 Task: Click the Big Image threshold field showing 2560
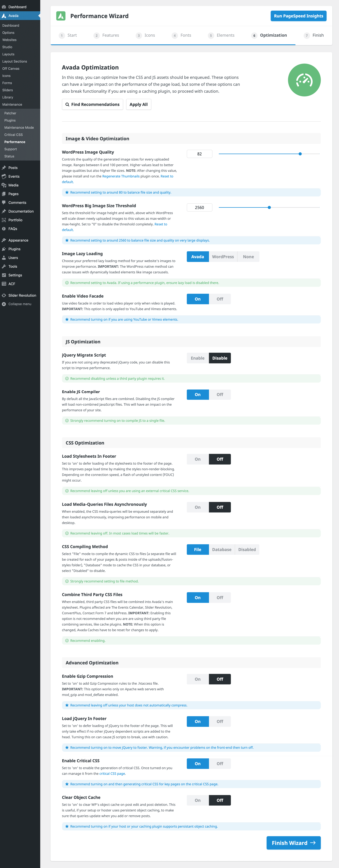[200, 208]
